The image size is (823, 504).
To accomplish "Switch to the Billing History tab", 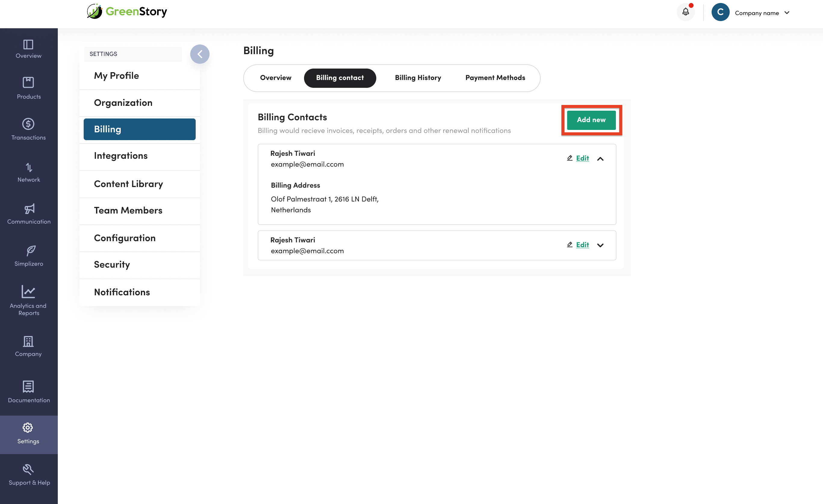I will coord(418,78).
